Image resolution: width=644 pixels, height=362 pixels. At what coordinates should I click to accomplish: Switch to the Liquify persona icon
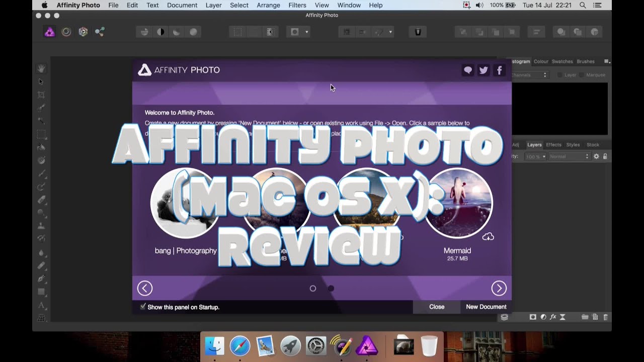(x=66, y=32)
